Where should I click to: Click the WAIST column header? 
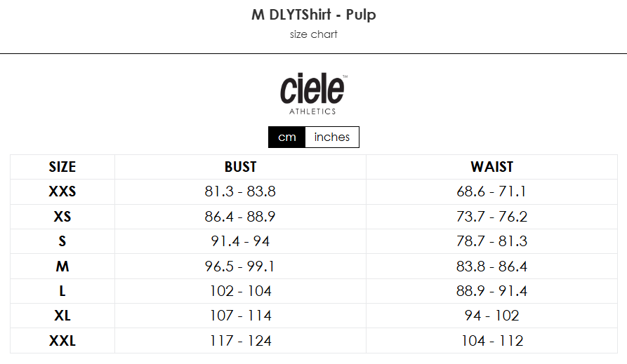492,167
